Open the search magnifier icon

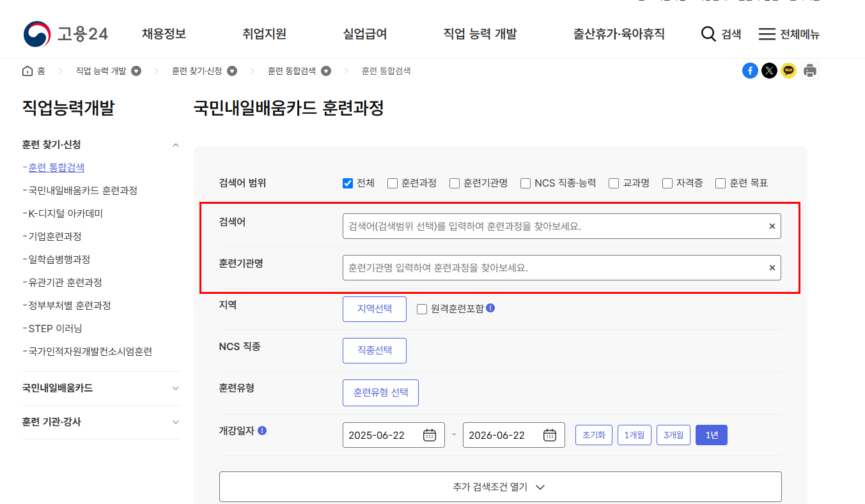708,34
